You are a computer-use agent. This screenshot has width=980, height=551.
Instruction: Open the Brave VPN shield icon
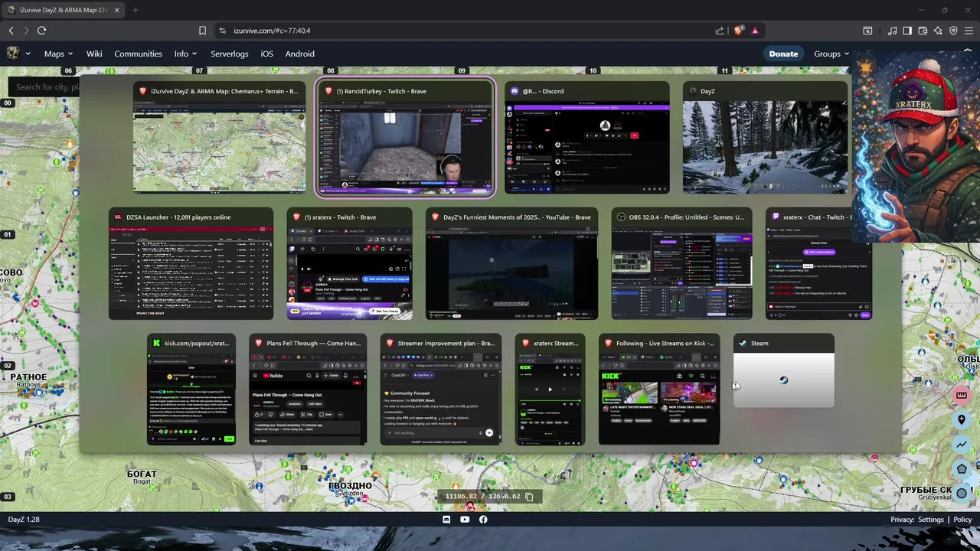tap(953, 31)
